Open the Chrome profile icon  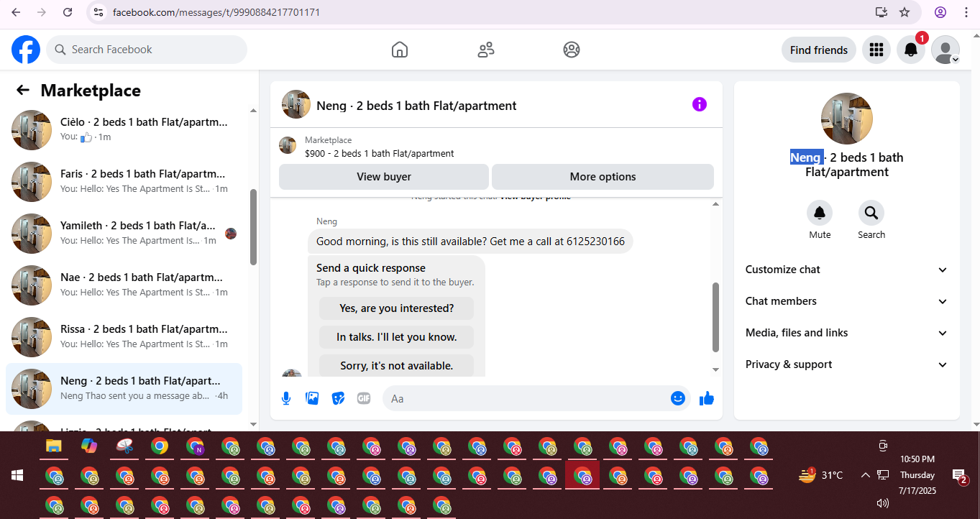click(940, 12)
